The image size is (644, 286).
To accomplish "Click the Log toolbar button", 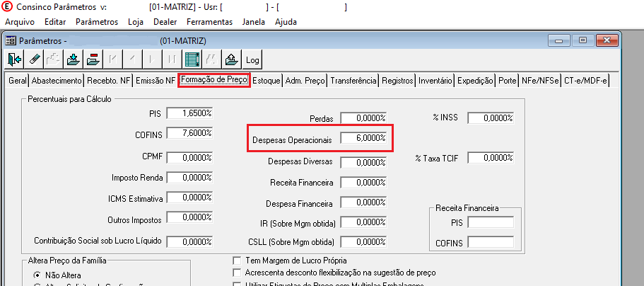I will (x=252, y=60).
